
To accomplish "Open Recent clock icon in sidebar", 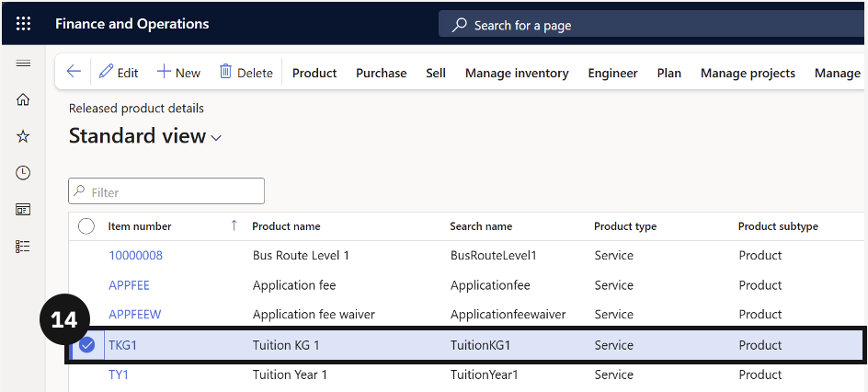I will click(x=23, y=173).
